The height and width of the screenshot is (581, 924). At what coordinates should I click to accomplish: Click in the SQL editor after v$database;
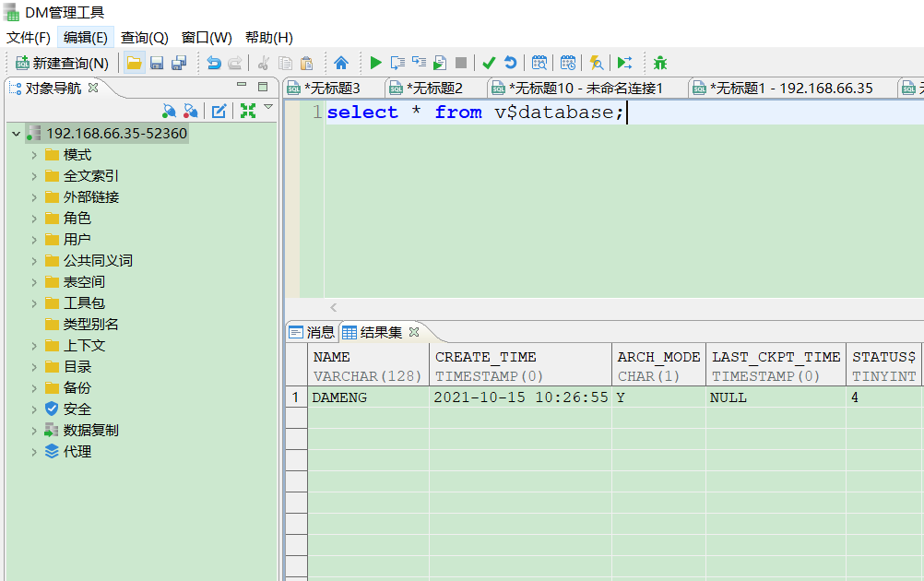coord(627,112)
